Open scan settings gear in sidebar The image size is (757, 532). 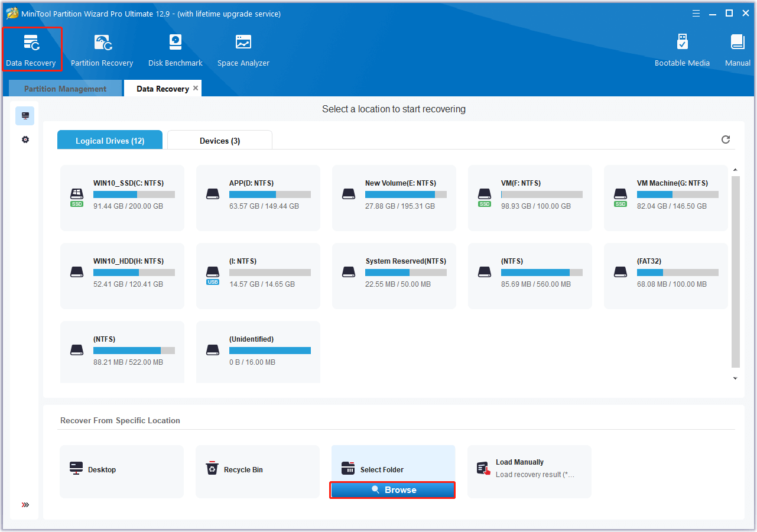pyautogui.click(x=25, y=140)
